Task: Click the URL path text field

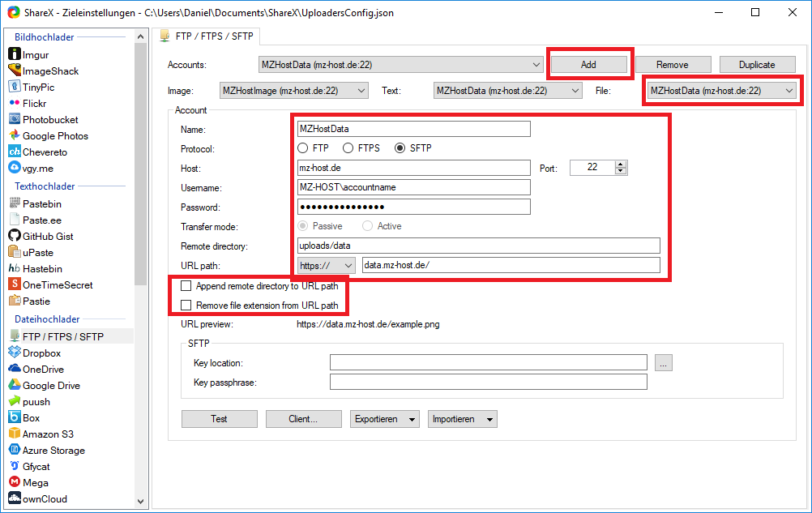Action: (511, 265)
